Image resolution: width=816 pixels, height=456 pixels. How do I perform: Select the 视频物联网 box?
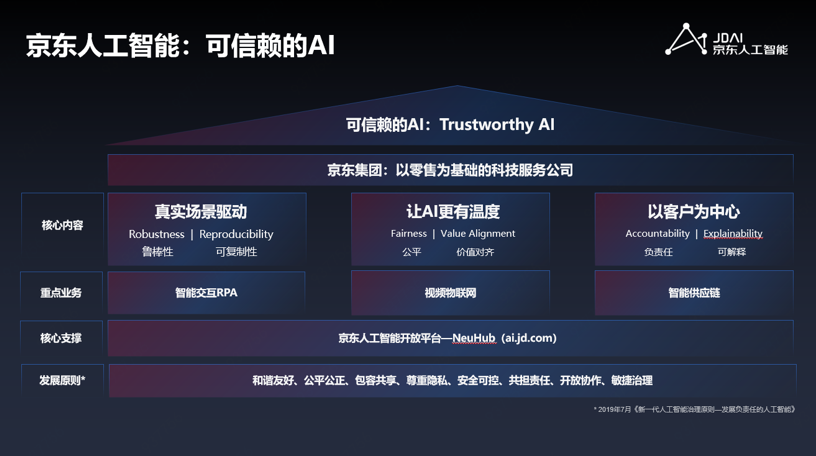click(450, 293)
